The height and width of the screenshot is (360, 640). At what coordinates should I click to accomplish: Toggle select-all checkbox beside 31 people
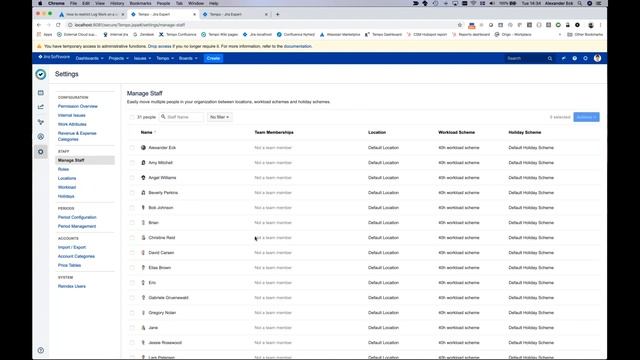132,117
